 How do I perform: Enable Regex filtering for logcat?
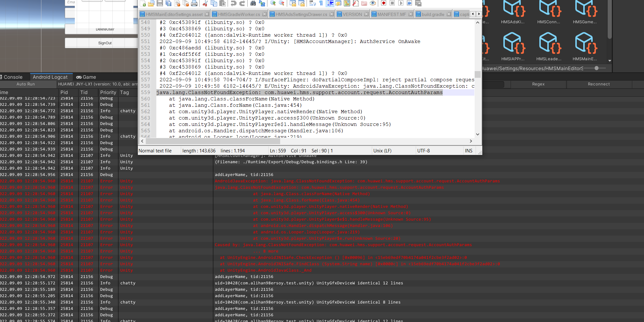coord(538,84)
